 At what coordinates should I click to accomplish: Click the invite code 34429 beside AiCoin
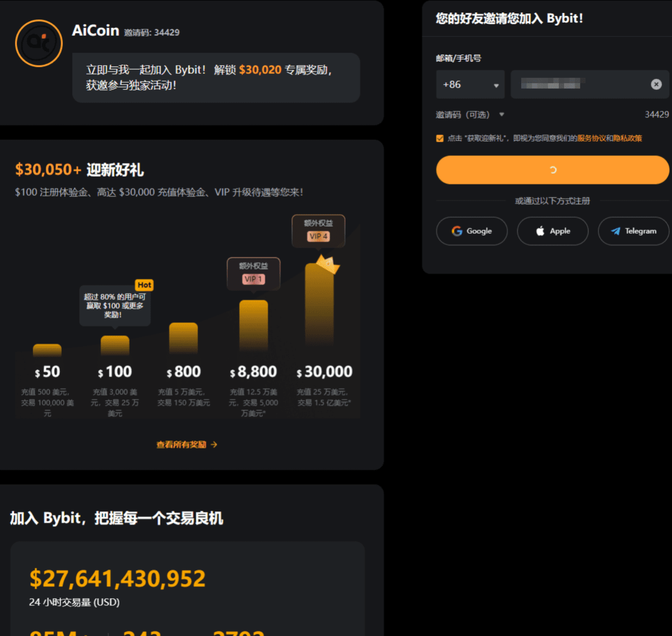(x=152, y=33)
